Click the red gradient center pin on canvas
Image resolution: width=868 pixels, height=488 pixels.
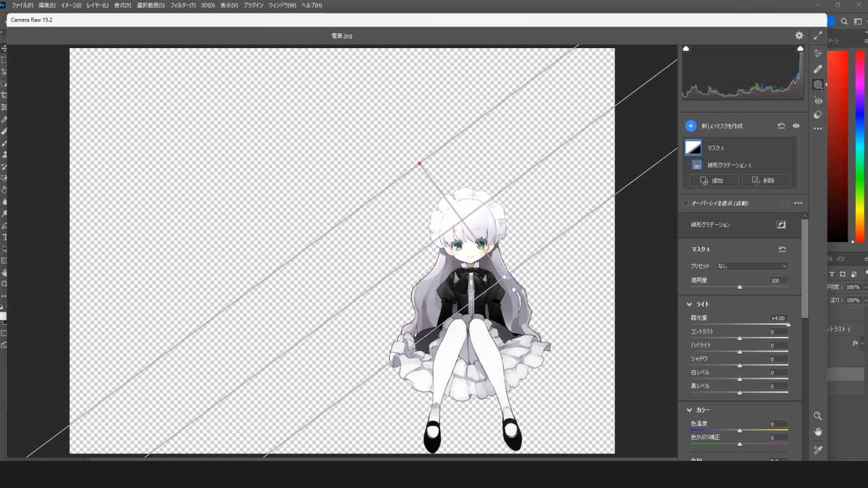pyautogui.click(x=419, y=163)
